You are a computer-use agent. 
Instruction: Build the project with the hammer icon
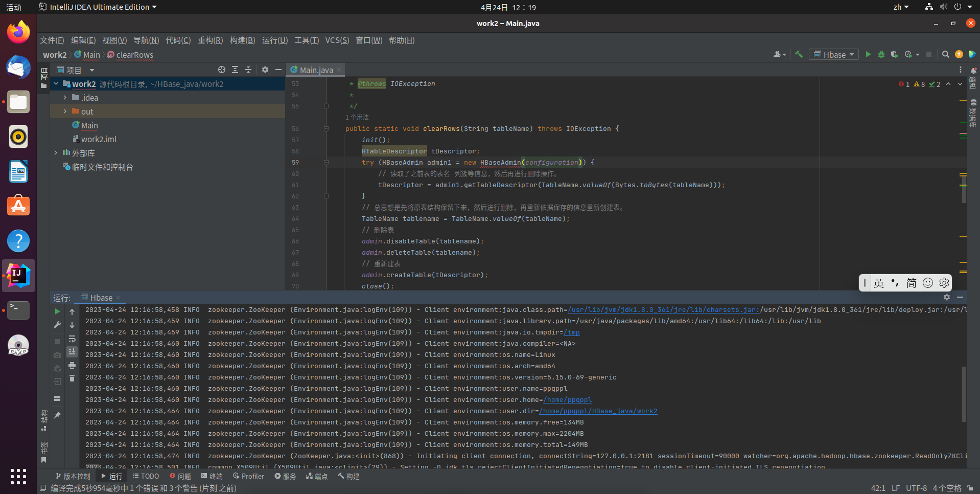(799, 54)
